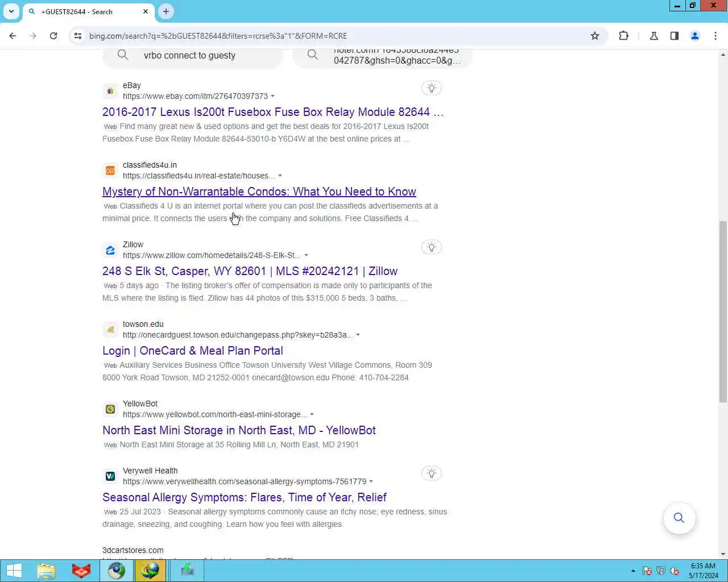Click the highlighted yellow globe taskbar app
This screenshot has width=728, height=582.
pos(150,571)
